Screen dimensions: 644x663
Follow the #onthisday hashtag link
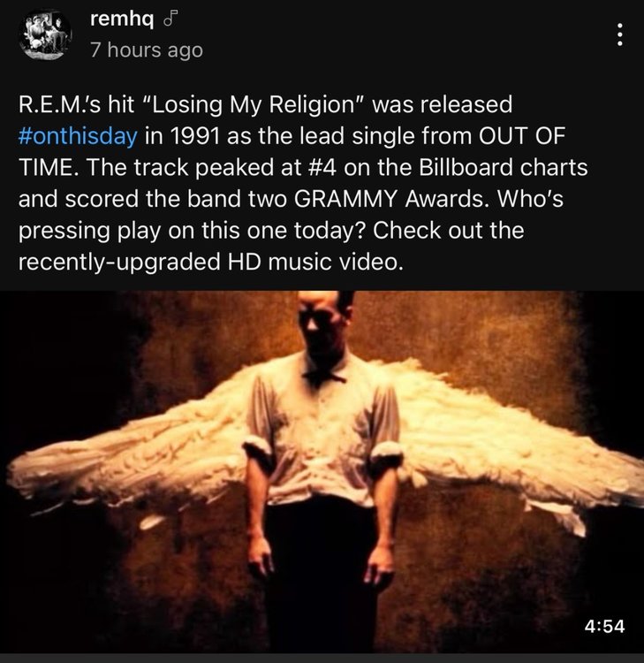[x=78, y=136]
